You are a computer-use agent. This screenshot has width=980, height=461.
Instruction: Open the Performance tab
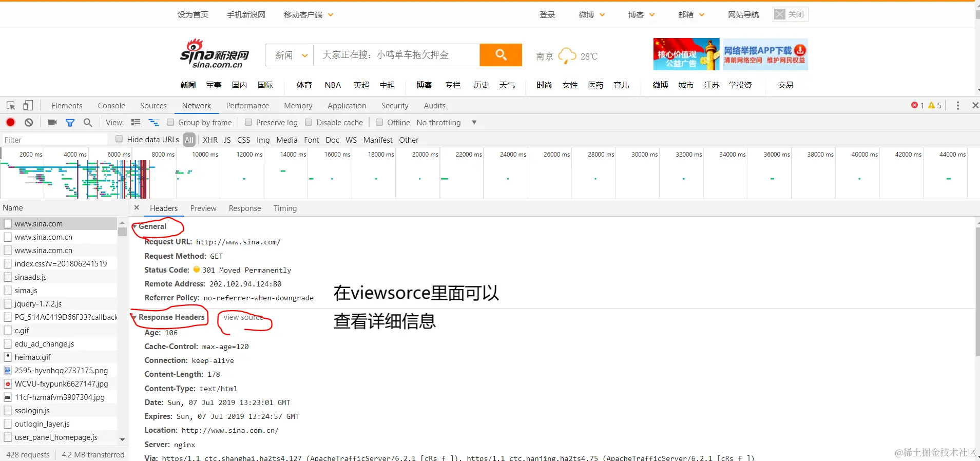point(247,105)
